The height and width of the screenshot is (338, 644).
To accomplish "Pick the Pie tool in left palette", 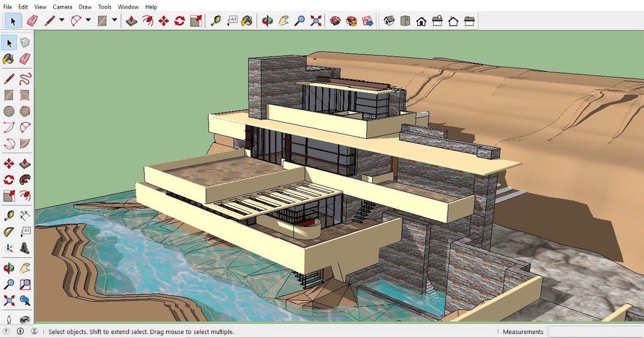I will (25, 144).
